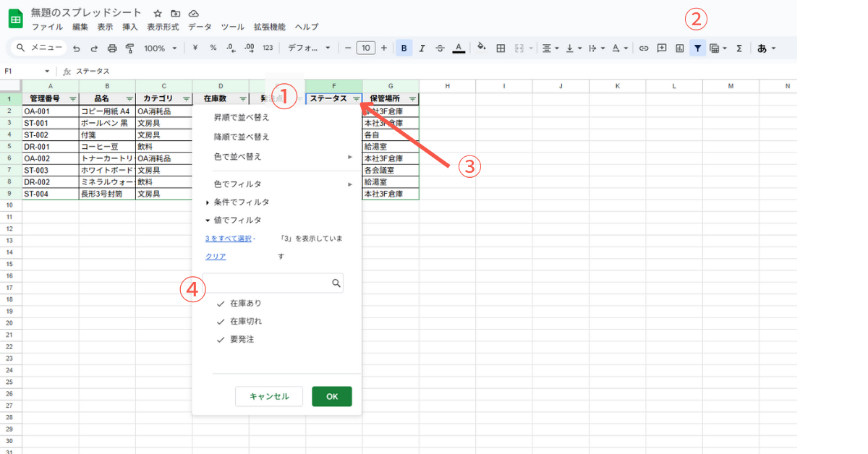This screenshot has height=454, width=868.
Task: Click the print icon
Action: tap(112, 48)
